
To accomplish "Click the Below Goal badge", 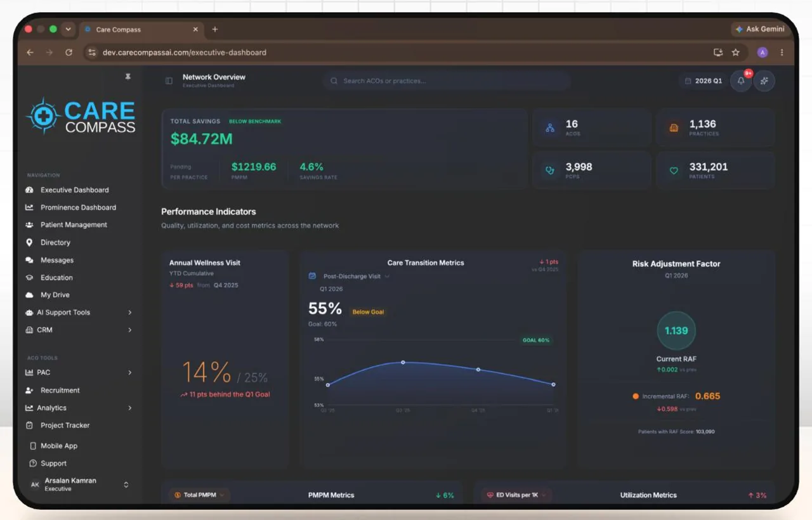I will [368, 312].
